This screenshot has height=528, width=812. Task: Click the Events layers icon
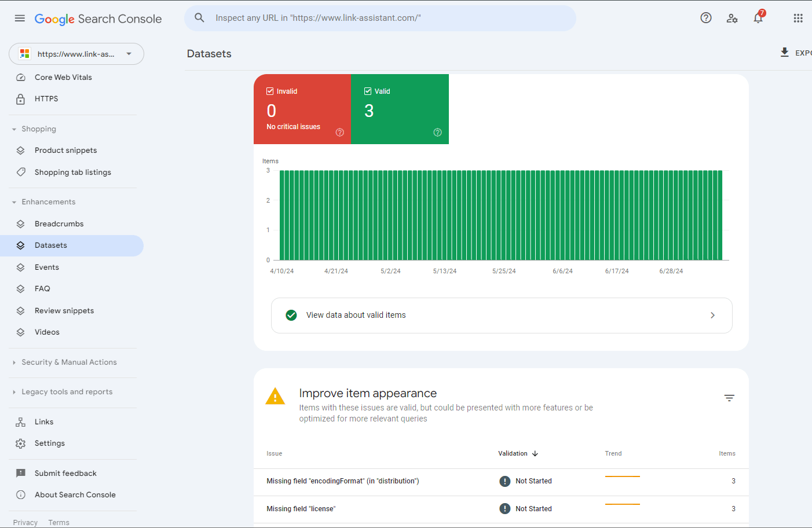click(21, 267)
